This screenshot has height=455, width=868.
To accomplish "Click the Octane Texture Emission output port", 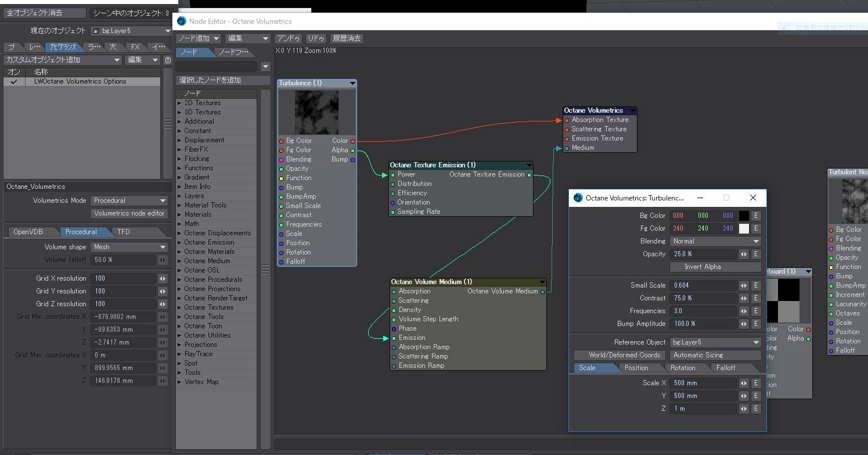I will pos(529,174).
